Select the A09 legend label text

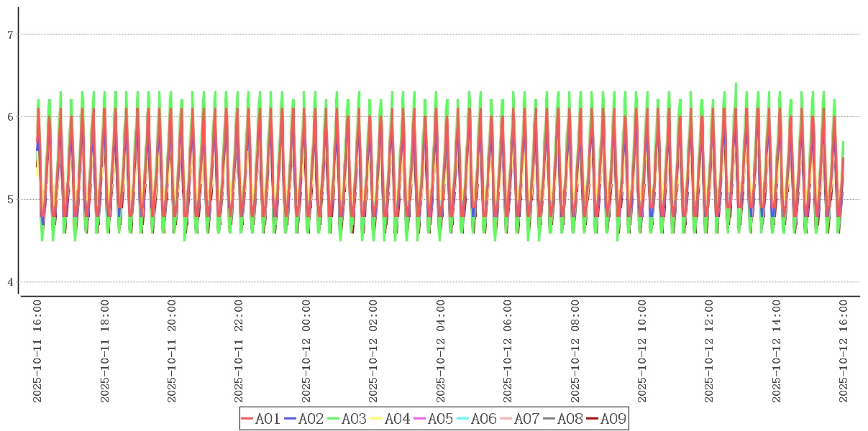613,419
